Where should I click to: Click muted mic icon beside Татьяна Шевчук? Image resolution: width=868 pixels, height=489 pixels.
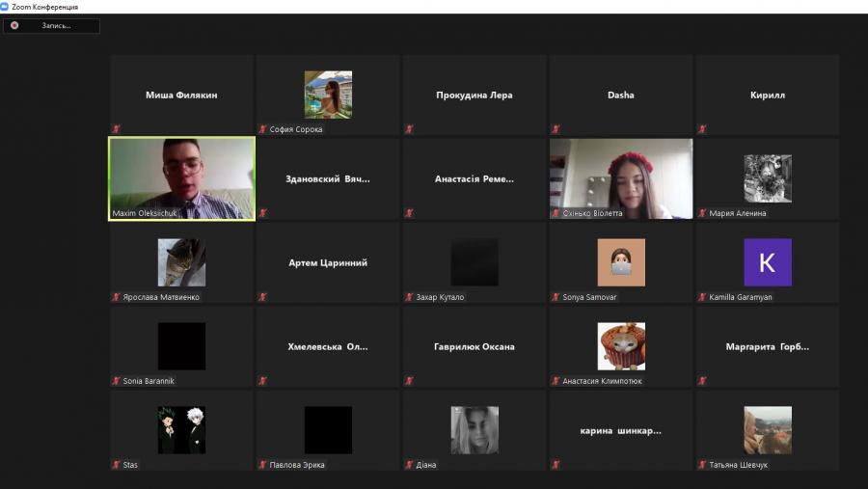pos(702,465)
